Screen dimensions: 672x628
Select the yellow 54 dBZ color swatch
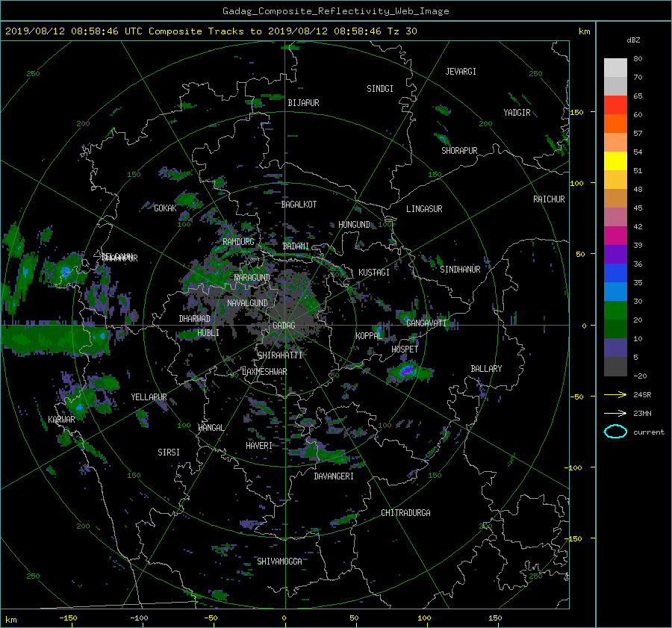(615, 161)
